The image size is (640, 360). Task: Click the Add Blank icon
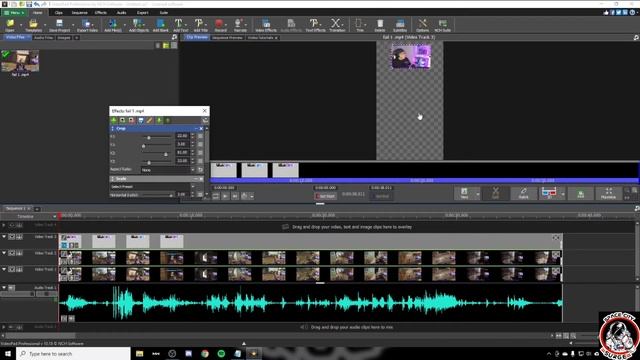click(160, 25)
